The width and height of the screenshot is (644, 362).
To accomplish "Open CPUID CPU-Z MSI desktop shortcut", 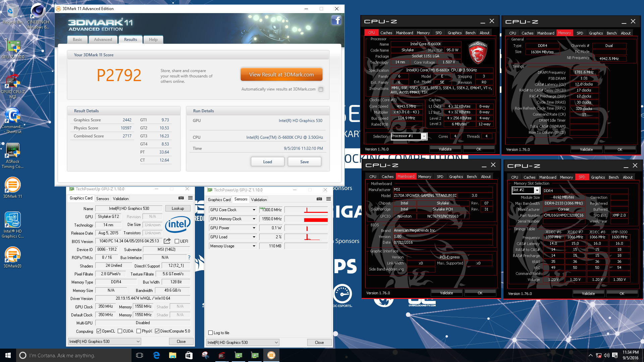I will [x=13, y=86].
